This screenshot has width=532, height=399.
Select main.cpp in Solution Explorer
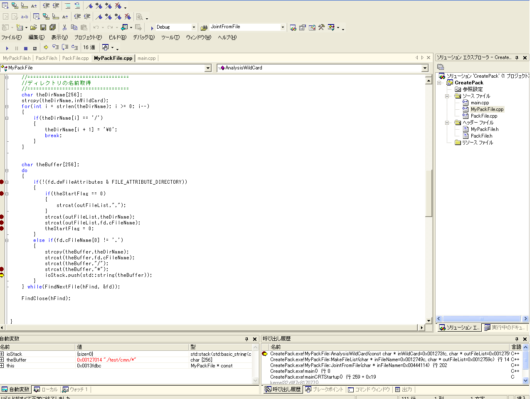click(480, 103)
